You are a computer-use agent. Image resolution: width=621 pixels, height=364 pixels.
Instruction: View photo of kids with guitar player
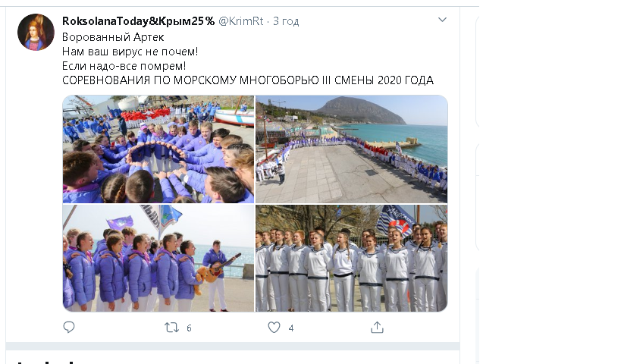[x=158, y=259]
